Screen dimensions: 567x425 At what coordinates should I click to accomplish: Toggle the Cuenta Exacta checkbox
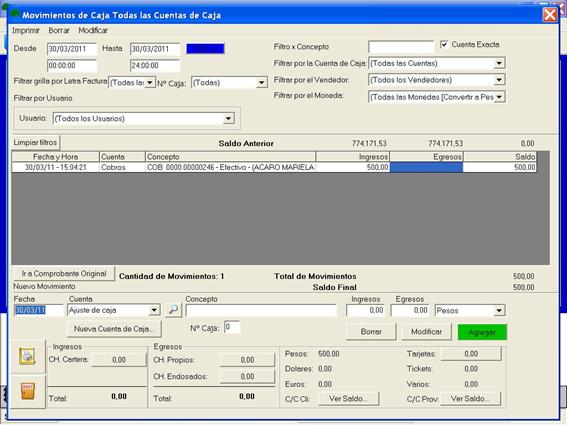[444, 44]
